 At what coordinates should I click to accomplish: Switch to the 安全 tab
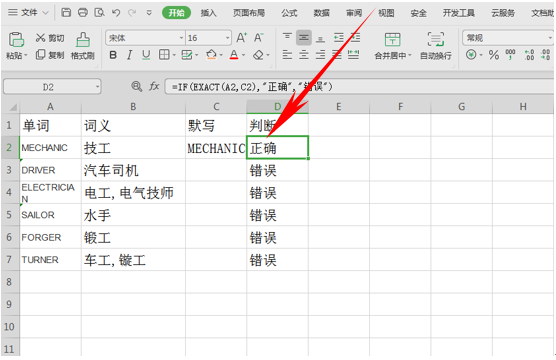(x=418, y=13)
